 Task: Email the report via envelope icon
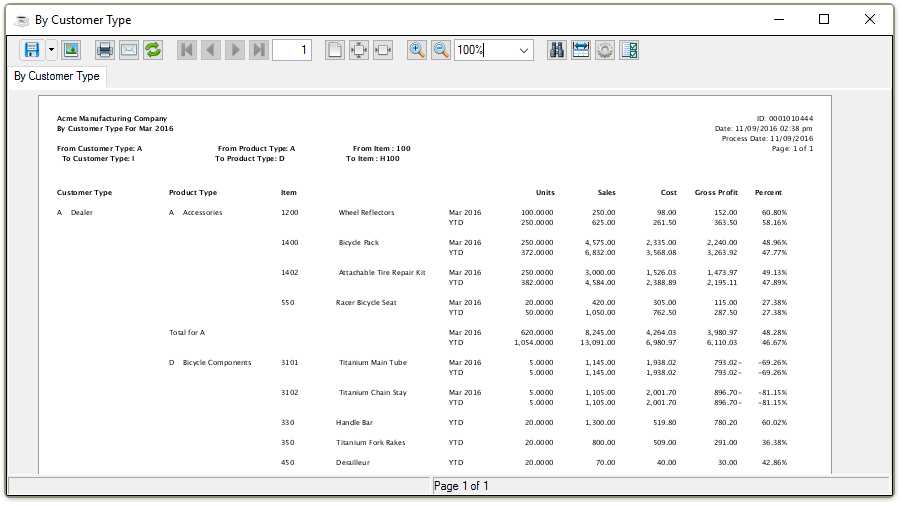129,50
